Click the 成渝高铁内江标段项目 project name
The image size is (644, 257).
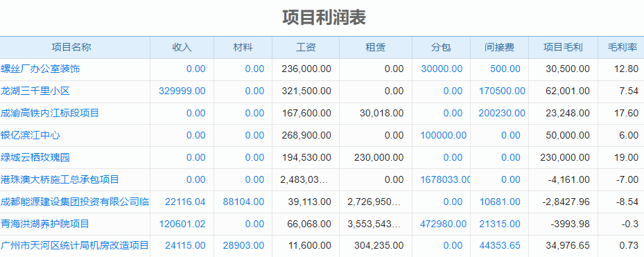(50, 114)
